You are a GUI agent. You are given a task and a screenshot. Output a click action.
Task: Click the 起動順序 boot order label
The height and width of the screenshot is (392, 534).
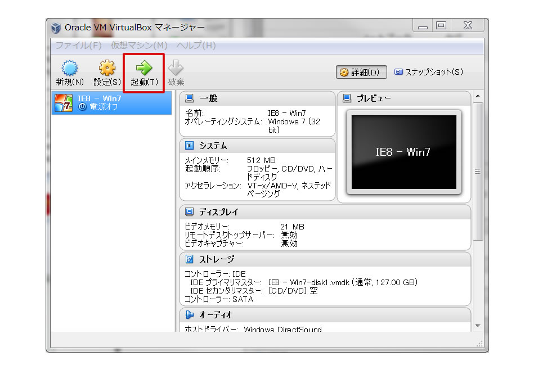point(203,168)
